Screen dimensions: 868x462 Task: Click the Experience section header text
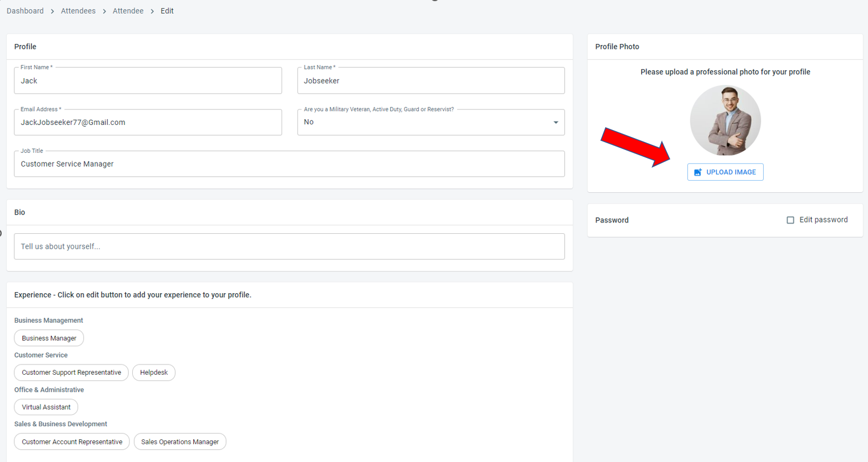(133, 295)
